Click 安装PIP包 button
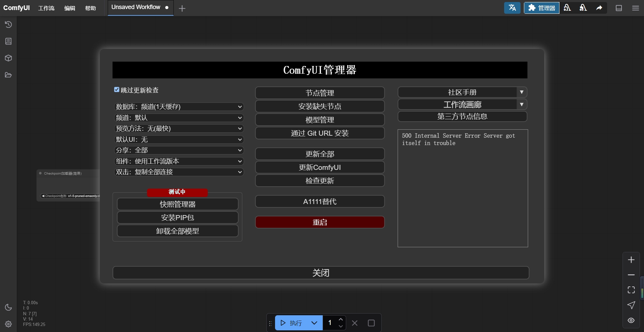The image size is (644, 332). 178,217
